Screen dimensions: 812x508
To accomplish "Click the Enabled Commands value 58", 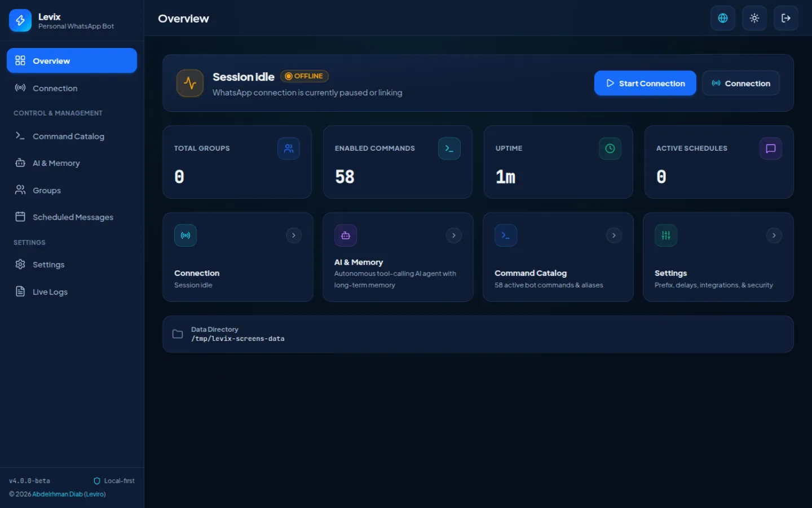I will (345, 177).
